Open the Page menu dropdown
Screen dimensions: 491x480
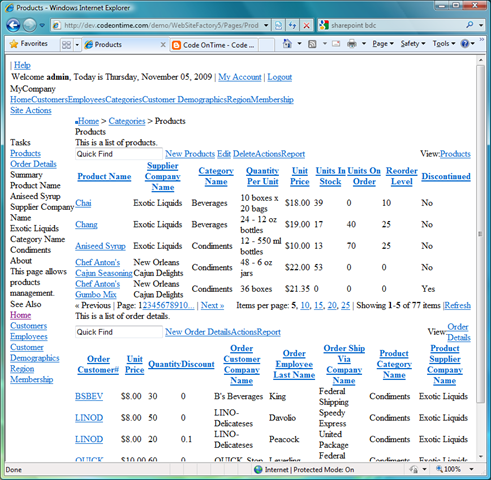coord(383,44)
